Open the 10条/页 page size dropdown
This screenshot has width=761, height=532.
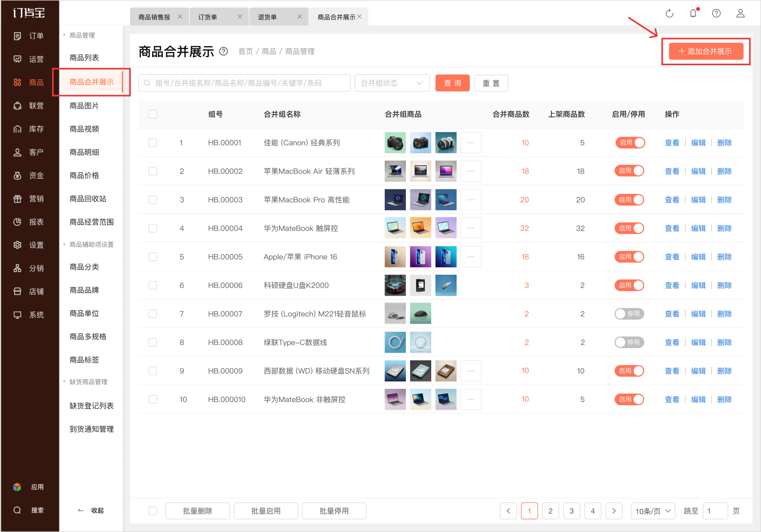[x=653, y=511]
